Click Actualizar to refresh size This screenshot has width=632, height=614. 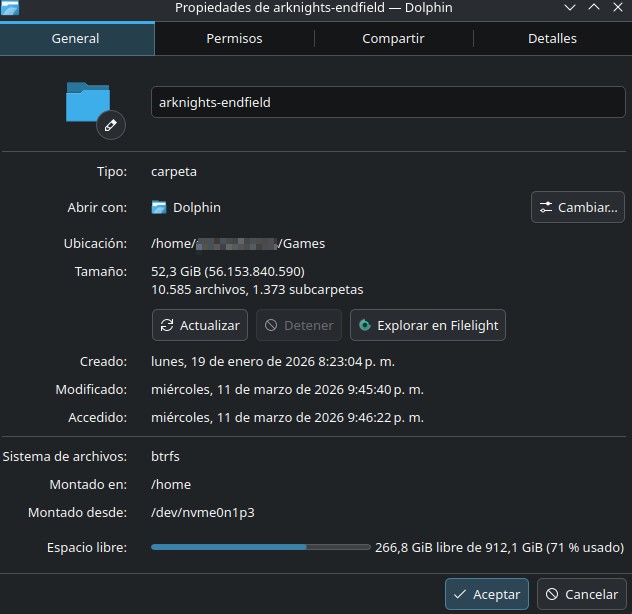[200, 325]
